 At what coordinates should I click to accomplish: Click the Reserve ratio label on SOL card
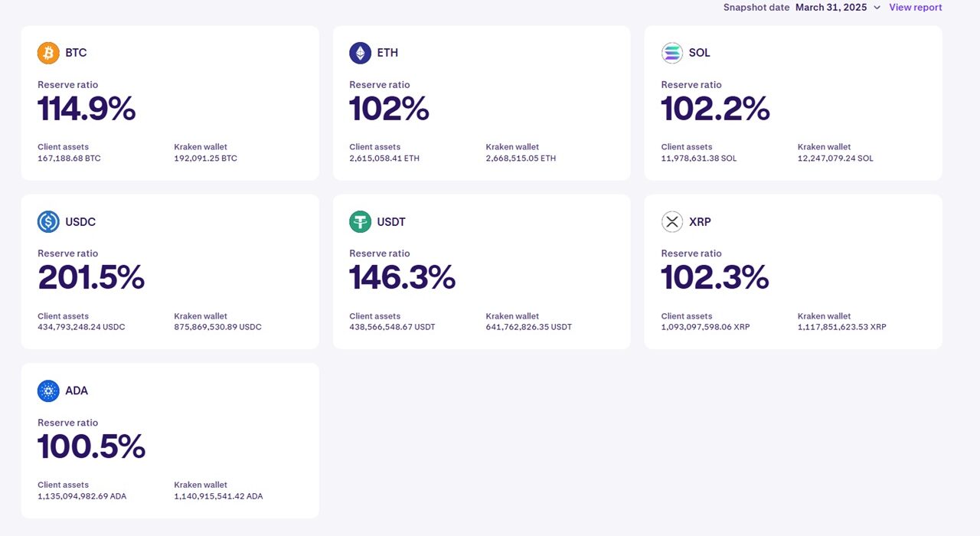pyautogui.click(x=691, y=85)
